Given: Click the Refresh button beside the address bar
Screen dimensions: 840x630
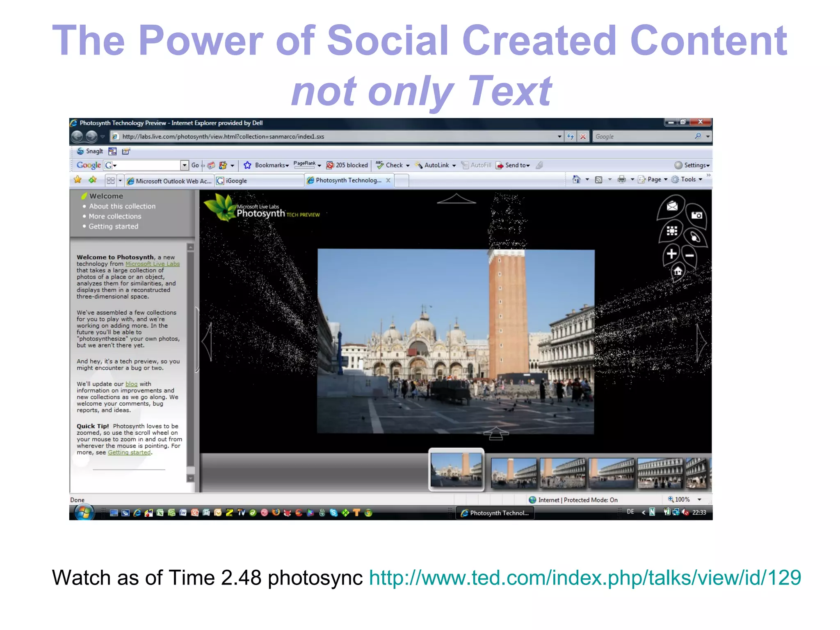Looking at the screenshot, I should pos(570,137).
